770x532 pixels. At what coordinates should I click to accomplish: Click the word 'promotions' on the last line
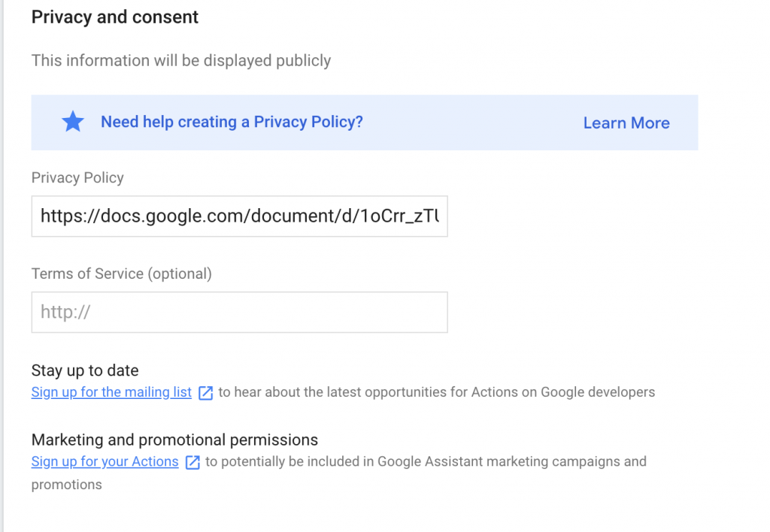click(x=66, y=485)
